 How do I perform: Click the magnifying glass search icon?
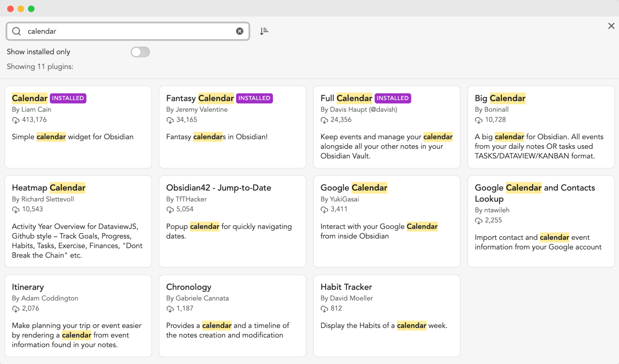(17, 31)
